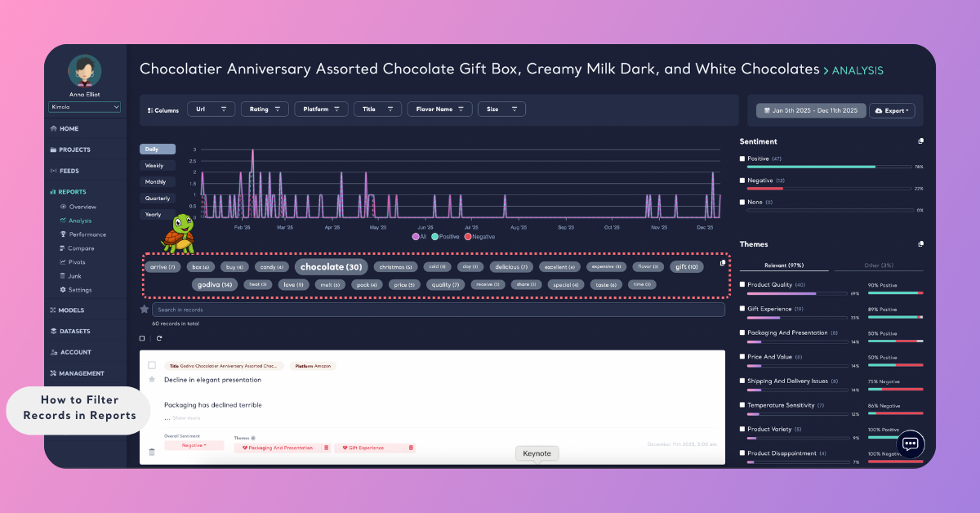Select the Monthly chart interval
This screenshot has width=980, height=513.
157,182
